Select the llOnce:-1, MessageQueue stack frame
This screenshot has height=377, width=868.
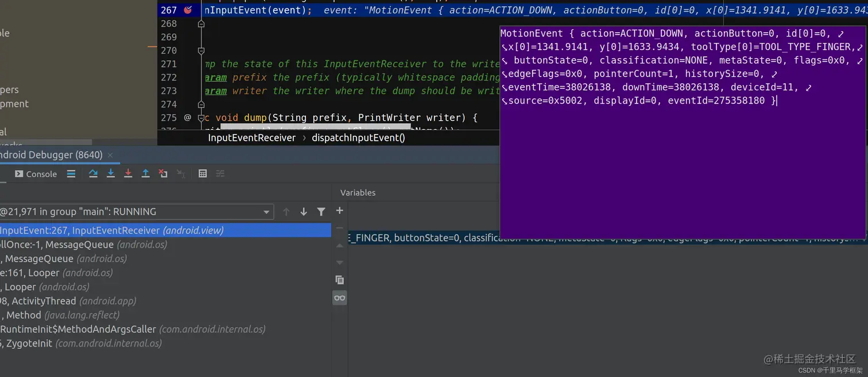165,244
